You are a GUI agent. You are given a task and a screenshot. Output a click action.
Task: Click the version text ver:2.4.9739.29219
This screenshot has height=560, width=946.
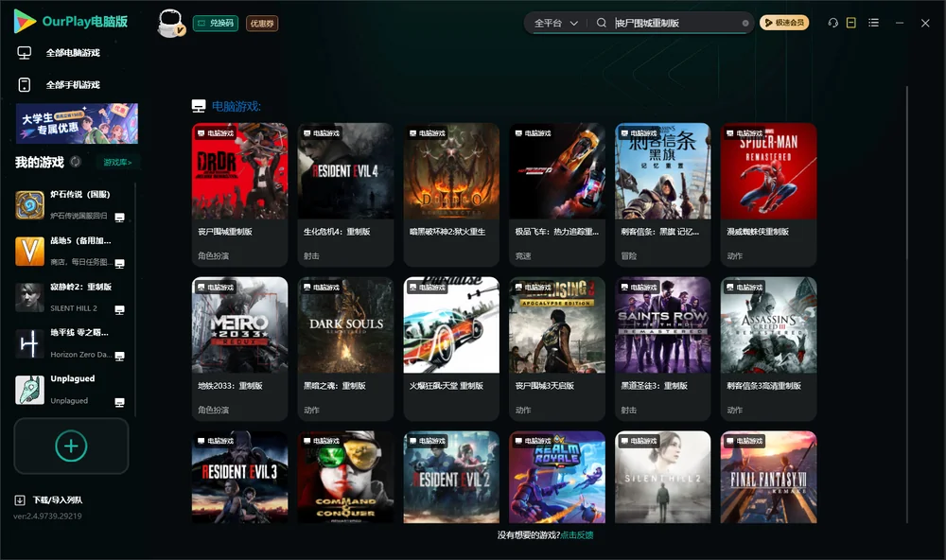tap(47, 516)
